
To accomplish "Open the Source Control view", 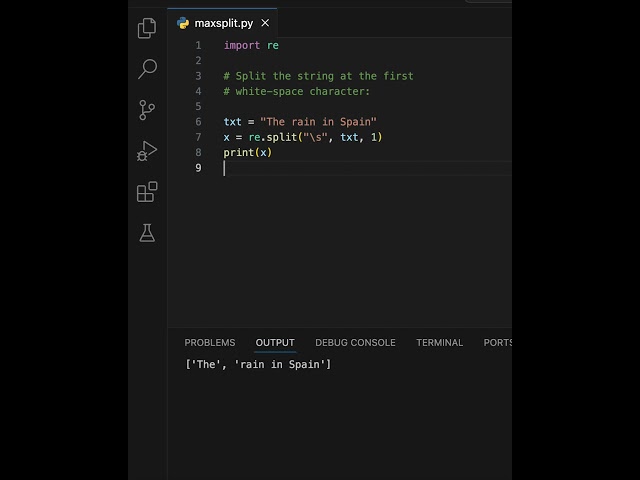I will point(147,110).
